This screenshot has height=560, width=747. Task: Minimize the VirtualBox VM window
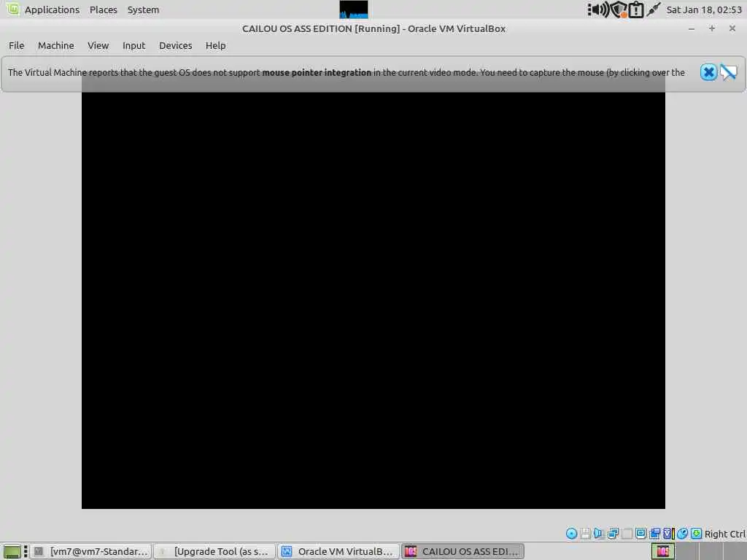(x=692, y=28)
